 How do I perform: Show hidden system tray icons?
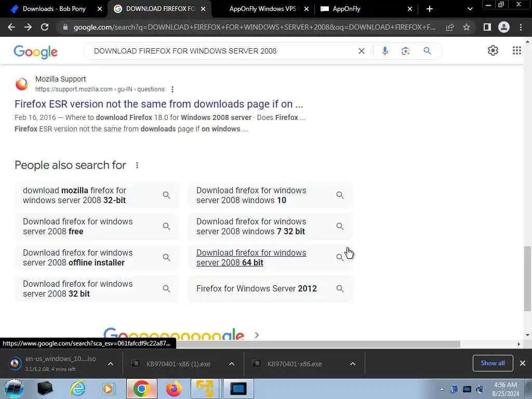[442, 389]
